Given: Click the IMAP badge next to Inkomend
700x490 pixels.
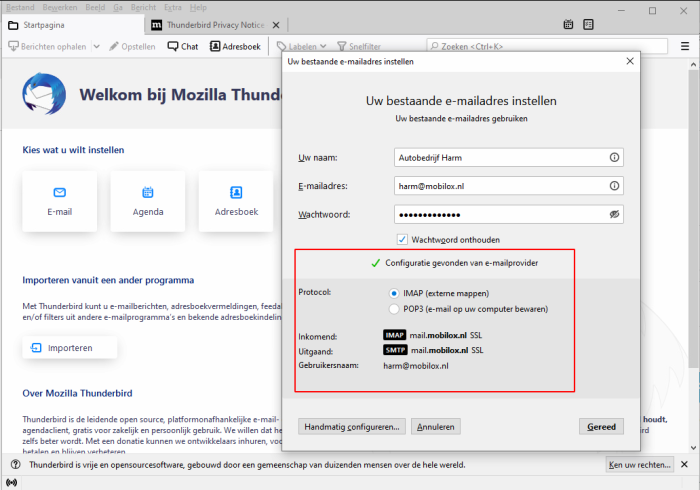Looking at the screenshot, I should point(395,335).
